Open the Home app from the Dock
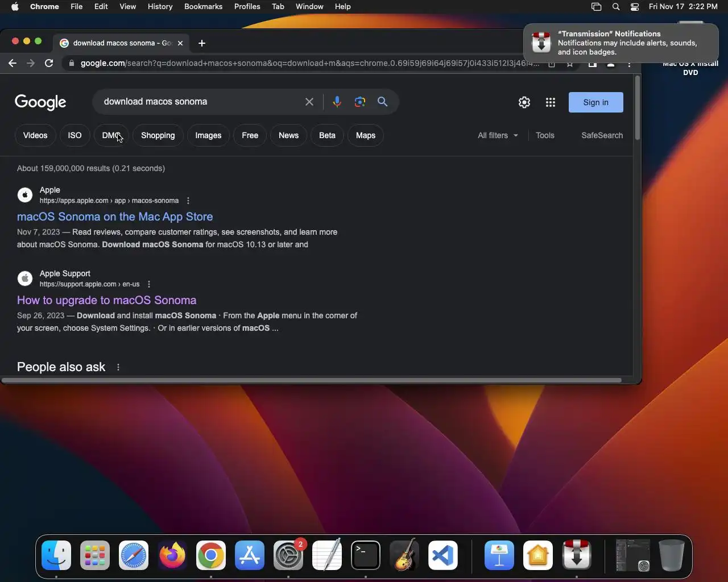This screenshot has height=582, width=728. point(538,555)
